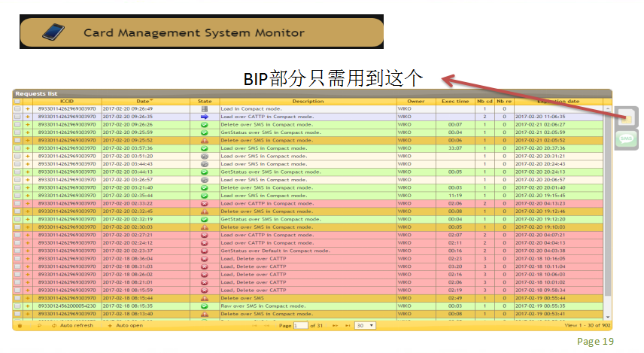
Task: Click the red error icon at 02:23:37
Action: [204, 251]
